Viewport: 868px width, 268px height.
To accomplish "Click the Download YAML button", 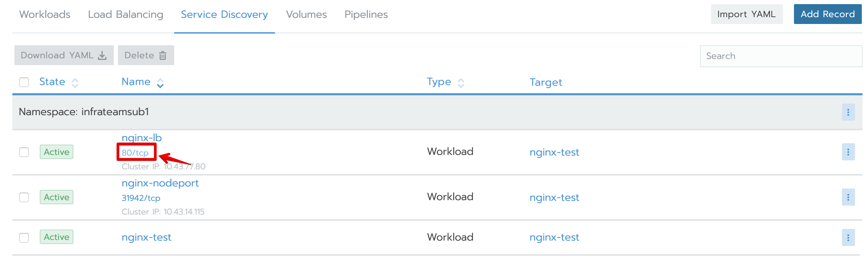I will [x=64, y=55].
